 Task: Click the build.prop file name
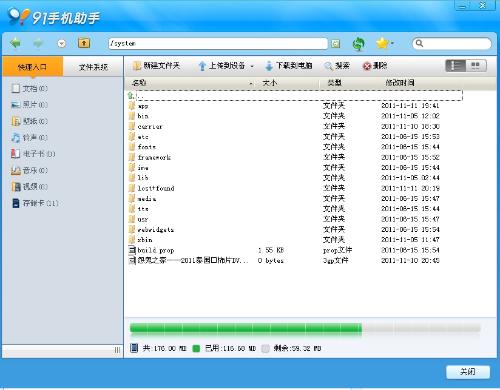(x=156, y=250)
